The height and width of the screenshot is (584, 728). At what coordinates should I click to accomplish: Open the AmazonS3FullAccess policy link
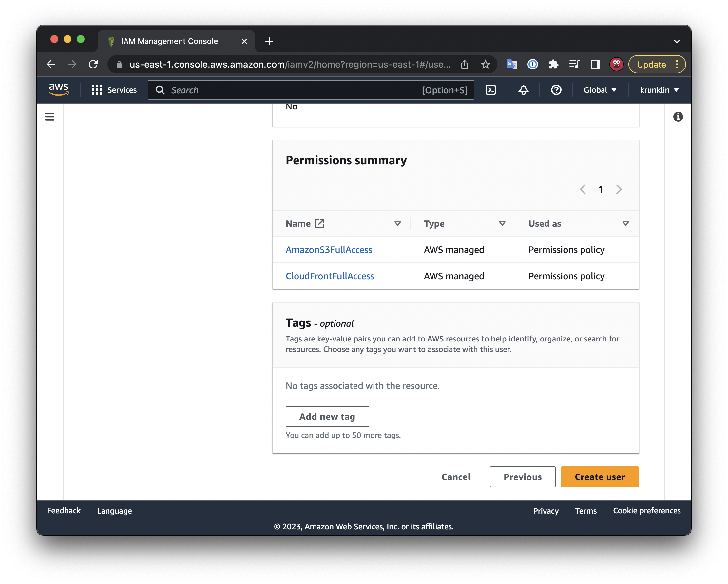click(x=329, y=250)
